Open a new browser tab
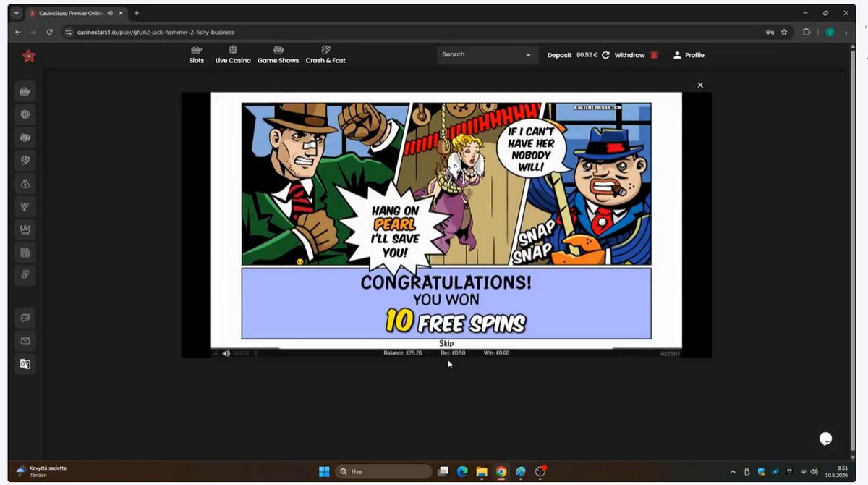Screen dimensions: 868x485 pos(137,13)
